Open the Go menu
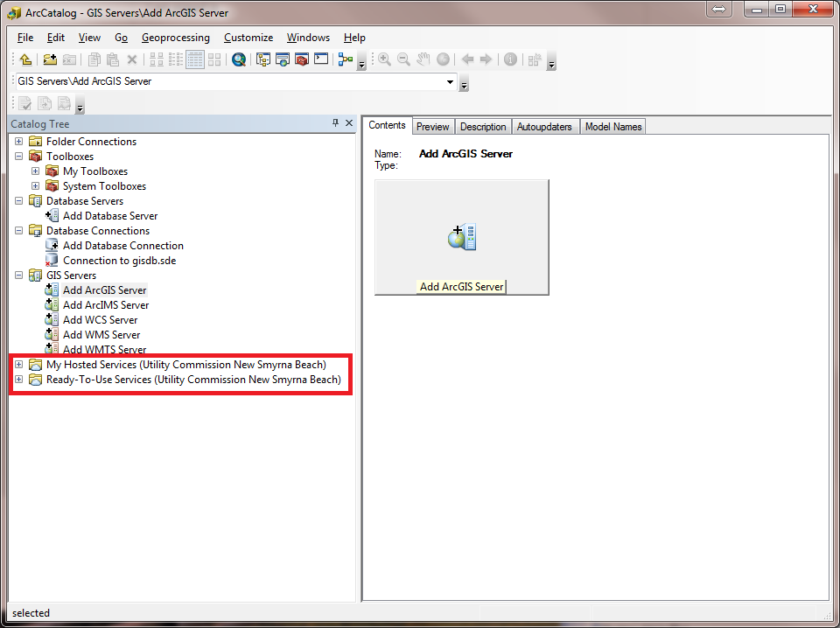The width and height of the screenshot is (840, 628). pos(121,38)
